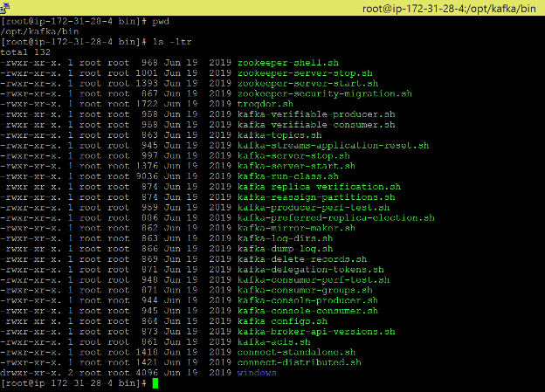Click connect-distributed.sh filename

coord(300,362)
